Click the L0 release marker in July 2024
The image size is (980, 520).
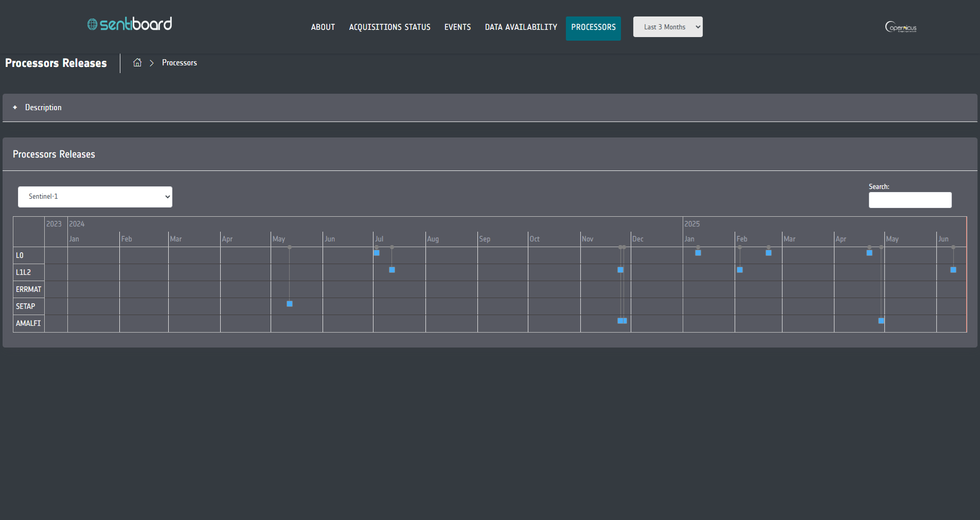click(377, 253)
